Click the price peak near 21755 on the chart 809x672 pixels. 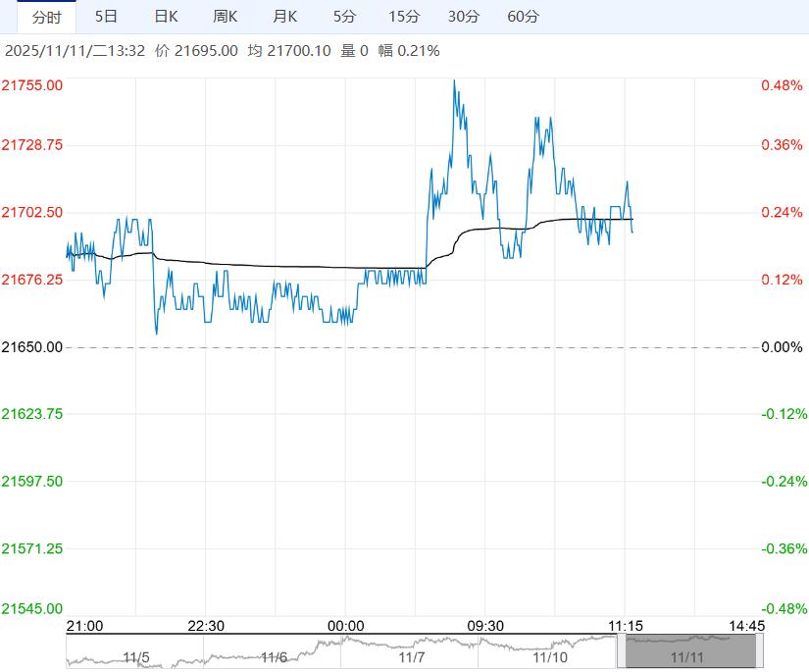tap(453, 81)
